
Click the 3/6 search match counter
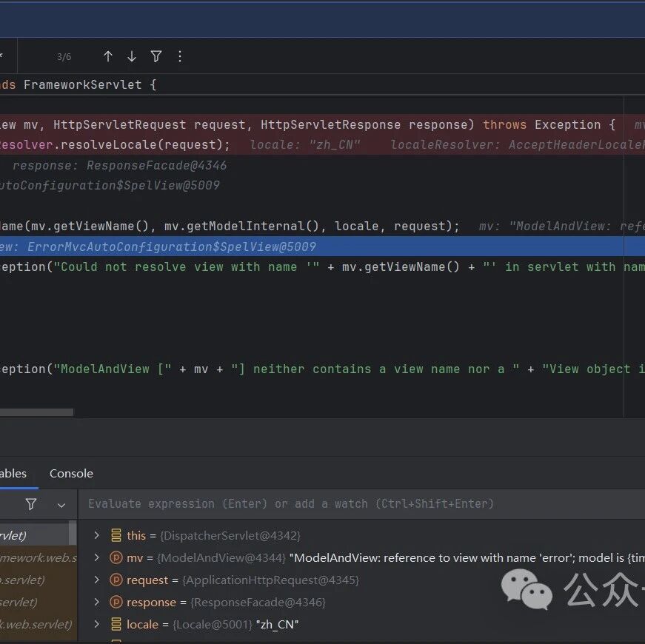64,57
